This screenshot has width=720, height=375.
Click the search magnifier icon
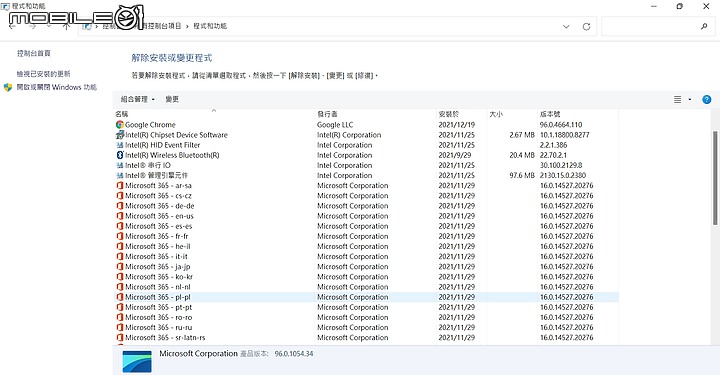pos(704,27)
